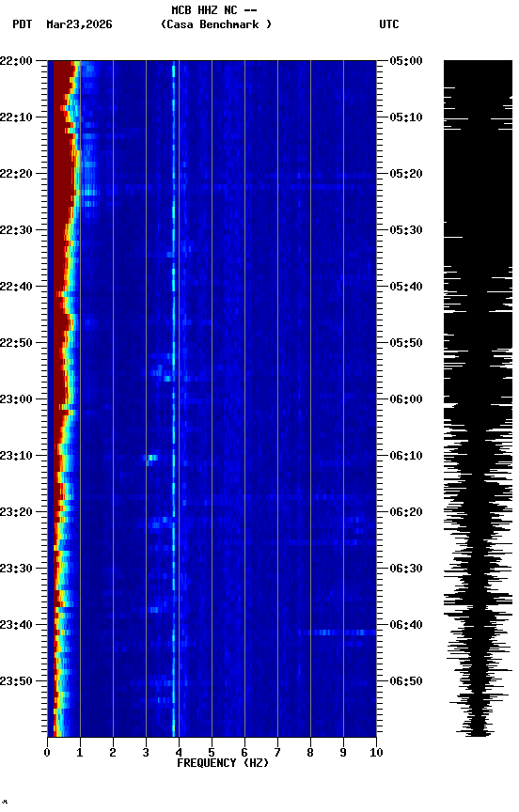
Task: Click the bright 3 Hz burst near 23:10
Action: point(151,458)
